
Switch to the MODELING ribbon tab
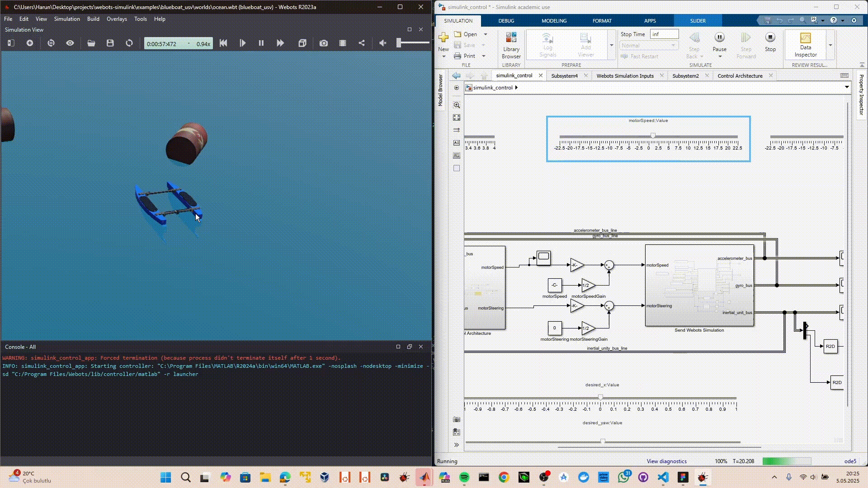click(x=554, y=21)
